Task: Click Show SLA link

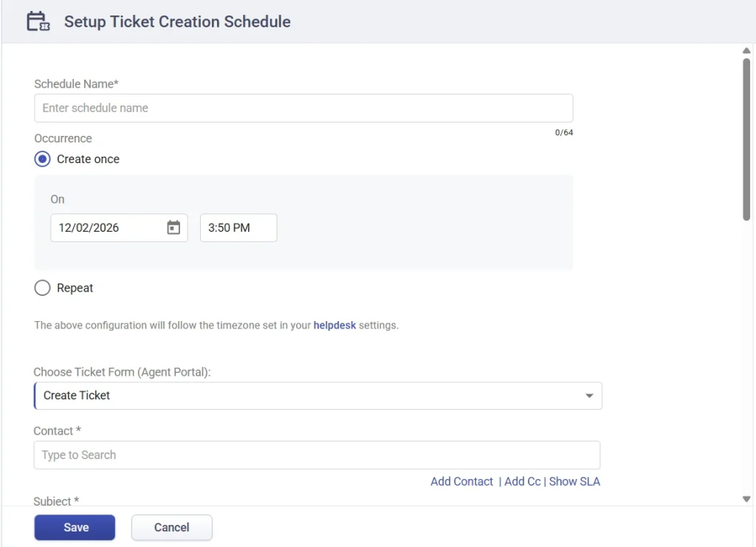Action: (574, 481)
